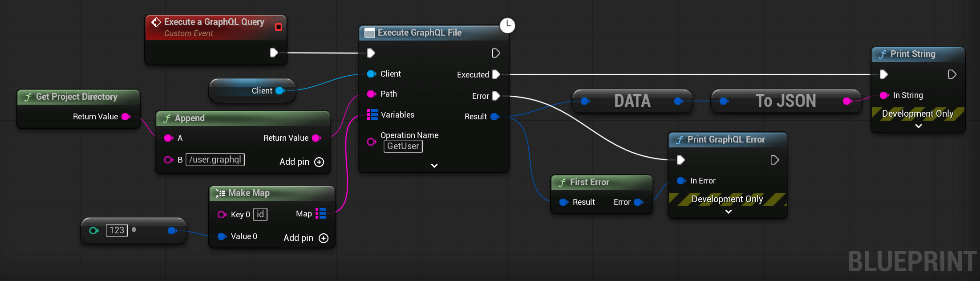The height and width of the screenshot is (281, 980).
Task: Click the Make Map output Map pin
Action: (321, 214)
